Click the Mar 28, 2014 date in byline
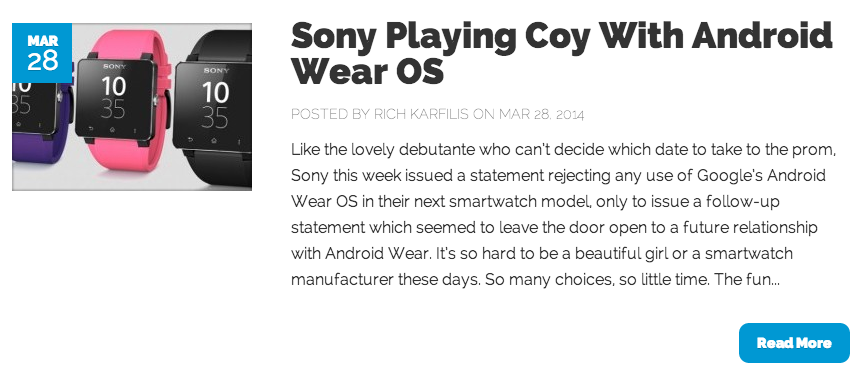The image size is (867, 387). click(x=542, y=114)
